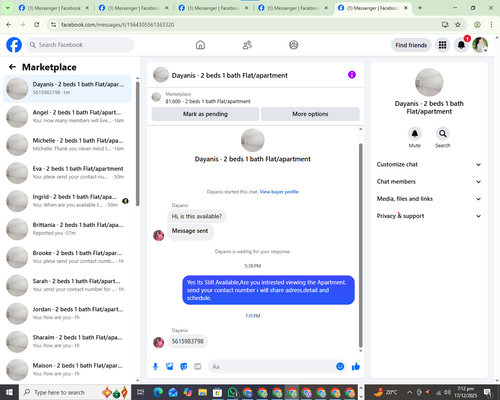Mute this conversation

point(415,134)
